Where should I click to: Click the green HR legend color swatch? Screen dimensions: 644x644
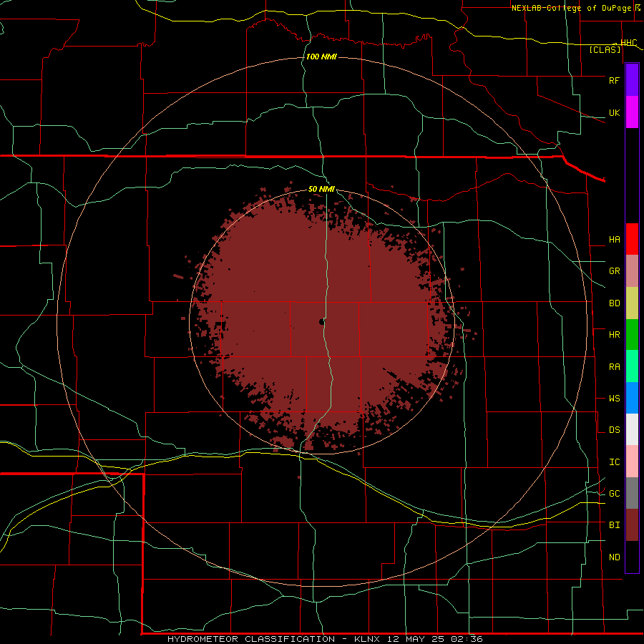click(x=632, y=335)
